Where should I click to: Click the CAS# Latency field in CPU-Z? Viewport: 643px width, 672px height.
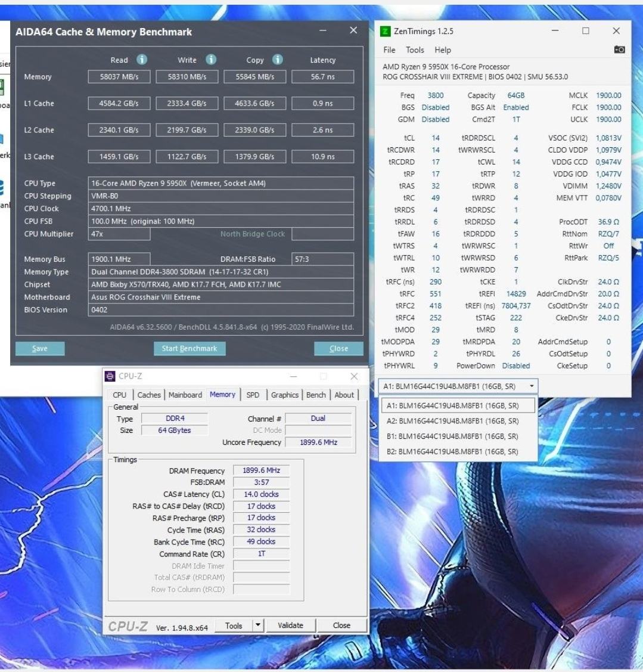(262, 494)
